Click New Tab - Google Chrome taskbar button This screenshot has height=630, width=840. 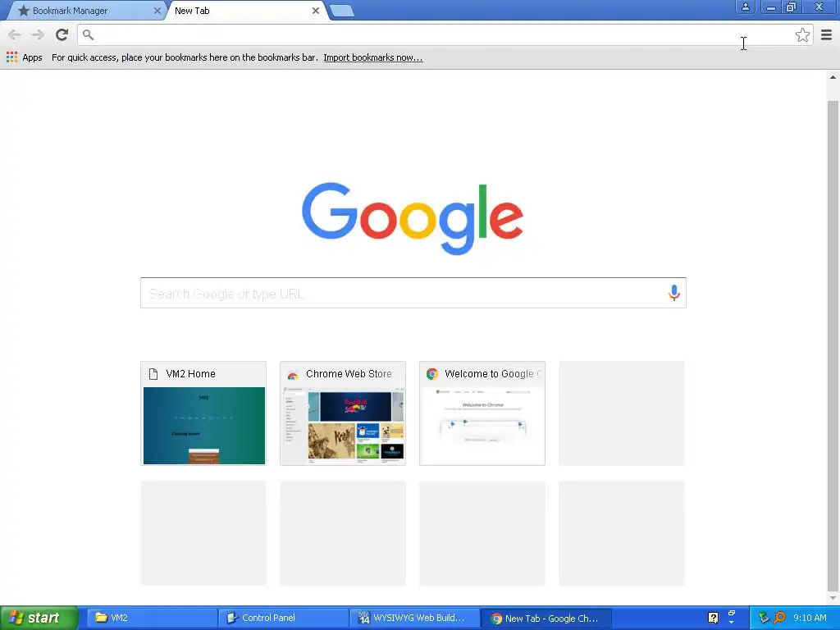(546, 619)
